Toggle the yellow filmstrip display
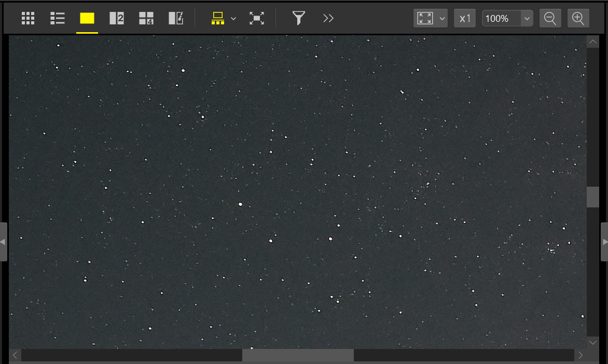 pyautogui.click(x=218, y=19)
